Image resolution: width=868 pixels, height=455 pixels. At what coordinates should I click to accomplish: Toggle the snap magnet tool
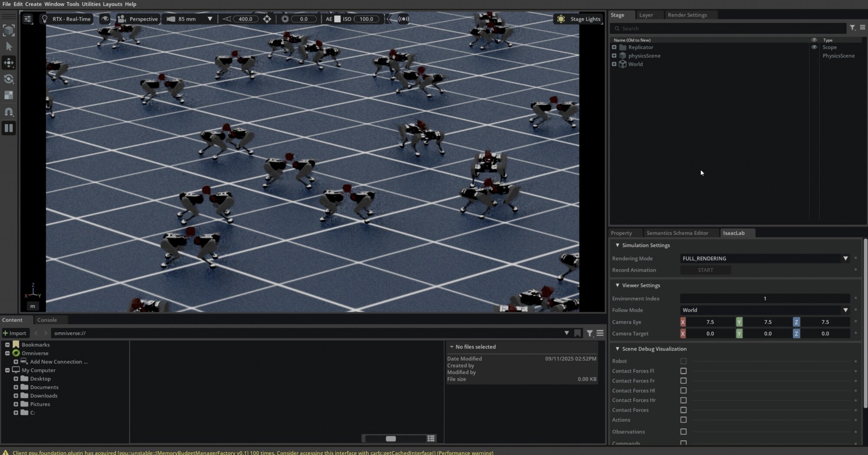(x=9, y=112)
